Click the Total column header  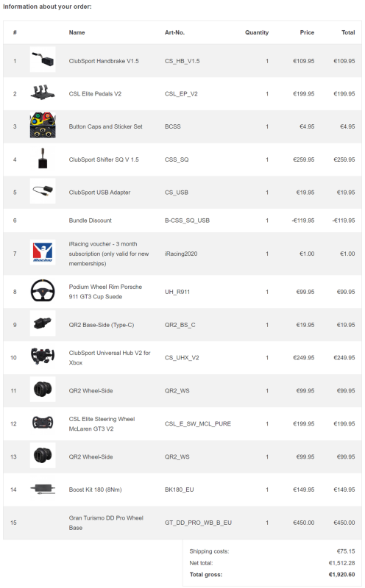(348, 32)
